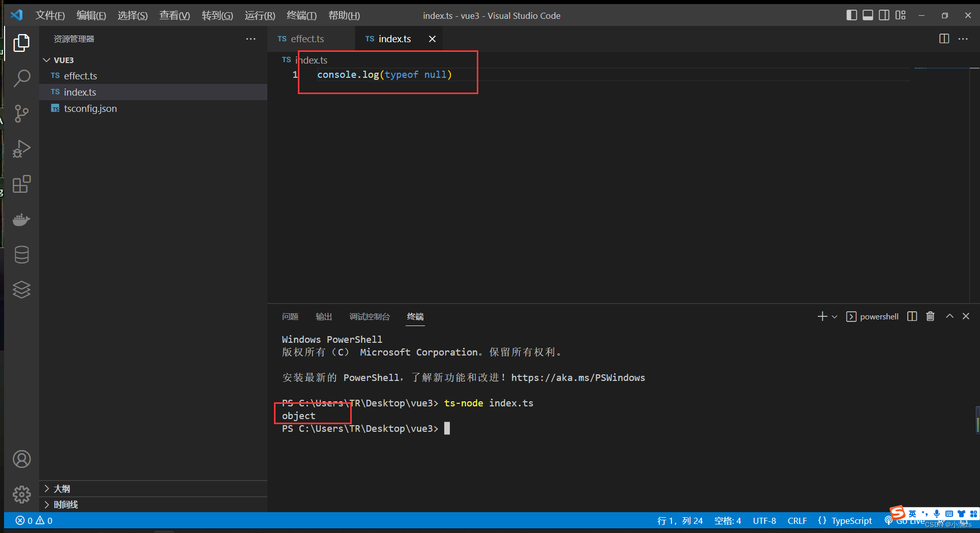Open the Search view

[21, 78]
